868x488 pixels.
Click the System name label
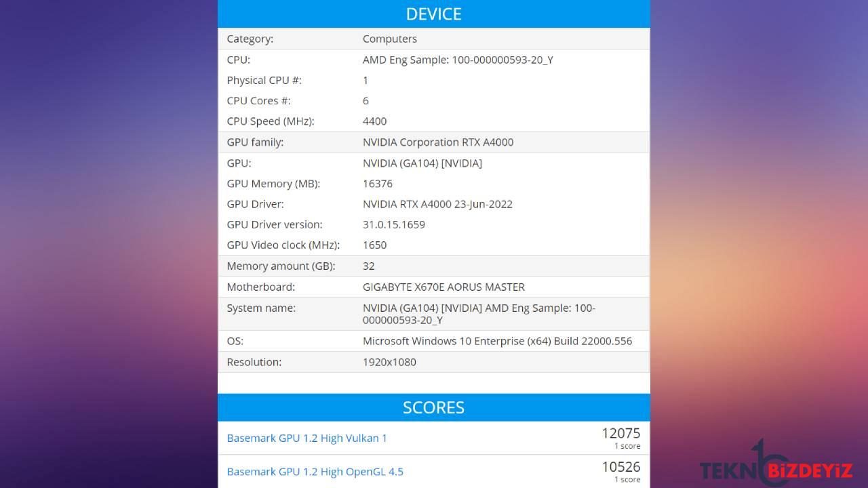click(x=261, y=308)
